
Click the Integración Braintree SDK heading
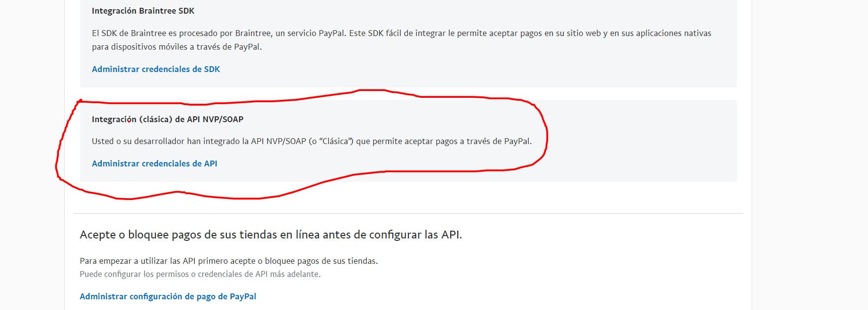tap(143, 11)
